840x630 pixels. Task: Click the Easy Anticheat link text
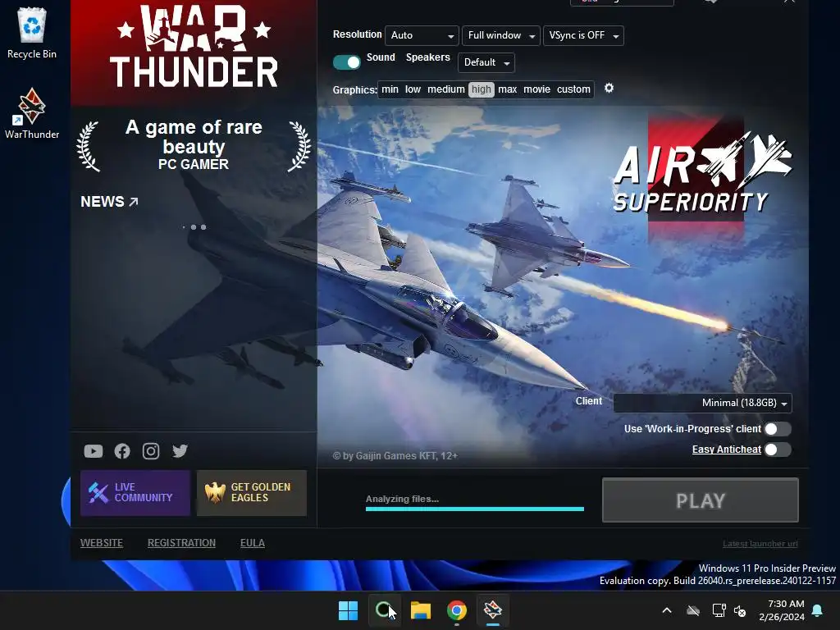coord(727,450)
